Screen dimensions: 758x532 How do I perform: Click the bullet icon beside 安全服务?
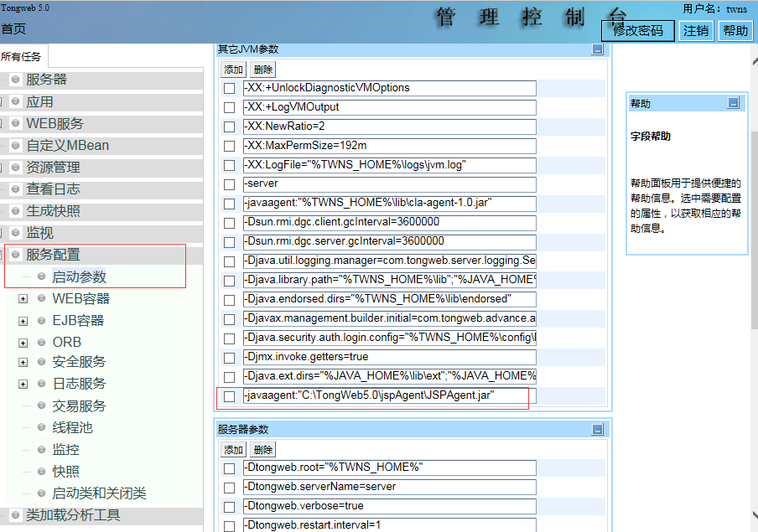pyautogui.click(x=42, y=362)
